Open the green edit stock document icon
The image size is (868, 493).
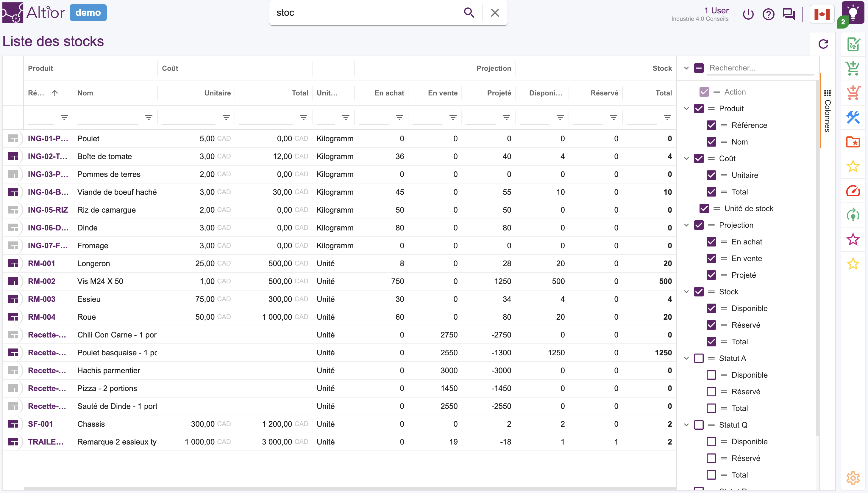tap(853, 44)
